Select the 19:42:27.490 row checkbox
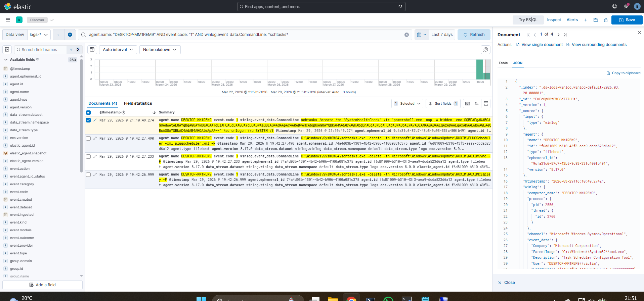Viewport: 644px width, 301px height. click(x=88, y=138)
